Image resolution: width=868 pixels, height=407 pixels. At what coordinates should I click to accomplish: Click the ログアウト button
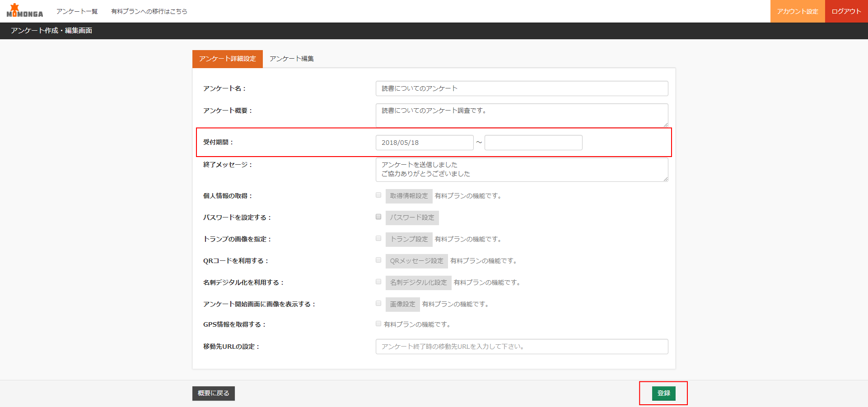coord(846,11)
